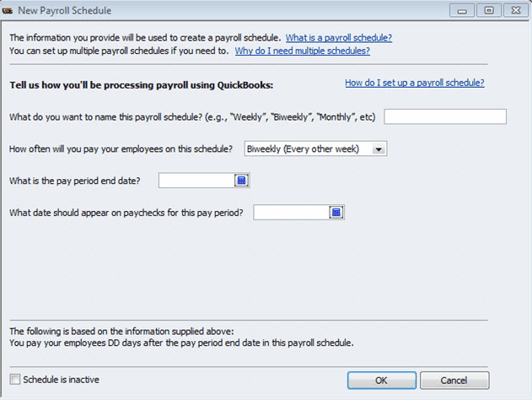Open calendar picker for paycheck date
Image resolution: width=532 pixels, height=400 pixels.
tap(336, 212)
